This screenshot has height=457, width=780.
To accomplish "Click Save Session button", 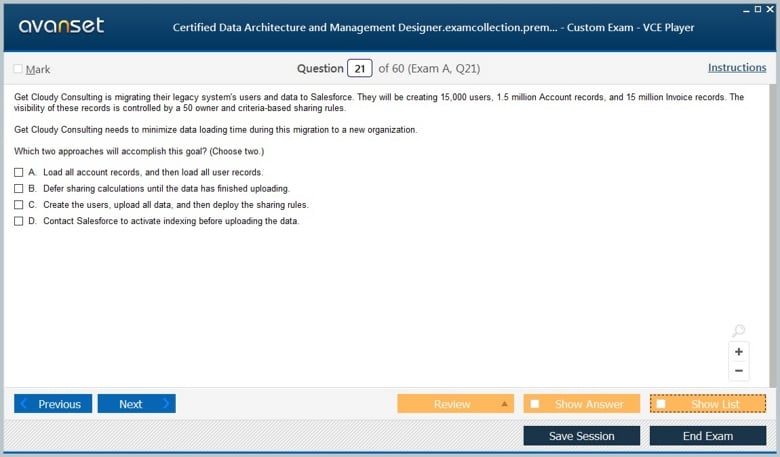I will click(582, 436).
